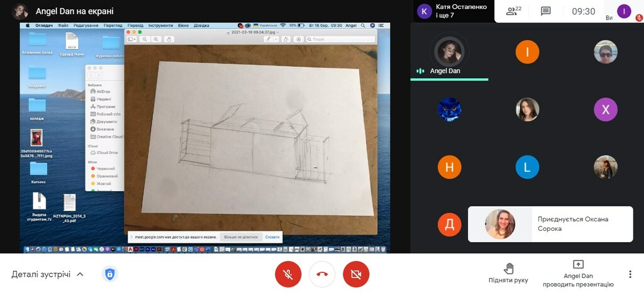Click the raise hand icon
644x295 pixels.
(x=509, y=269)
